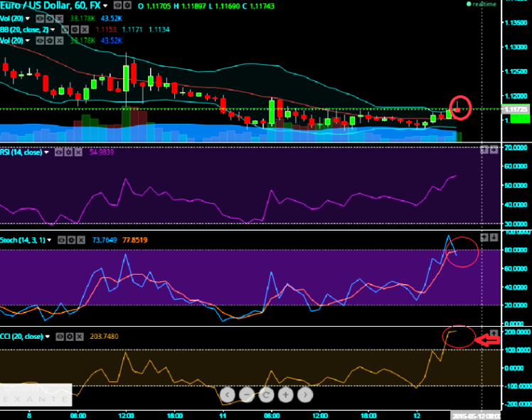Toggle visibility of RSI (14, close)
The height and width of the screenshot is (420, 532).
(59, 152)
